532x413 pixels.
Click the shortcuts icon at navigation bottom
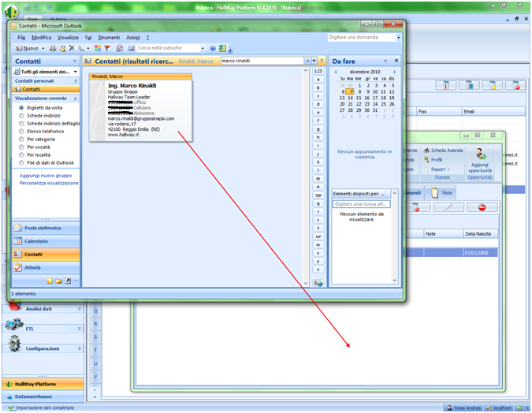click(x=68, y=281)
